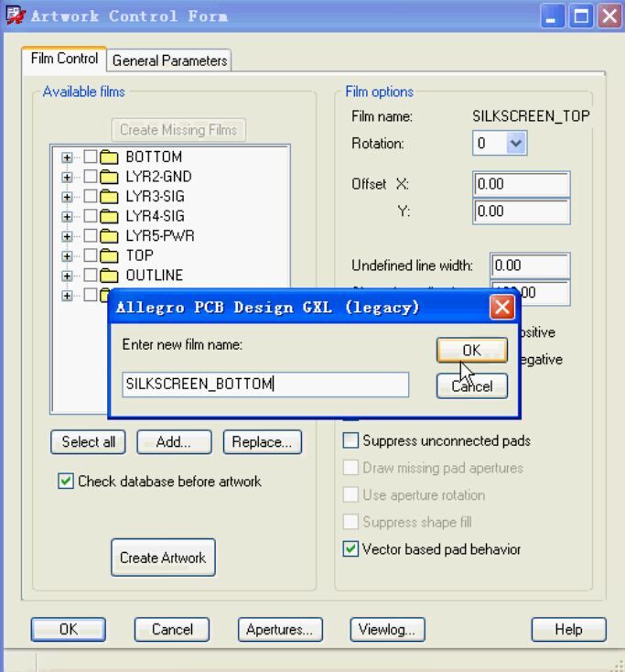The height and width of the screenshot is (672, 625).
Task: Expand the LYR2-GND tree node
Action: (67, 178)
